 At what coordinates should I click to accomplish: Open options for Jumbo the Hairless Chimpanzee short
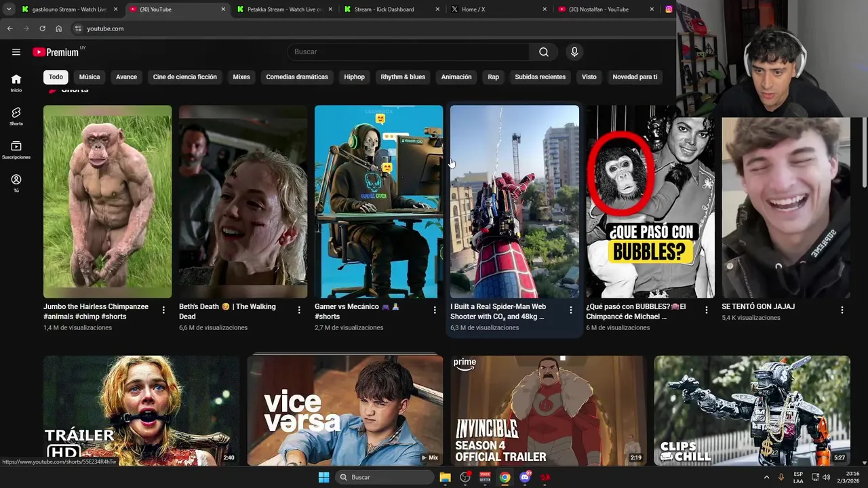click(x=163, y=310)
